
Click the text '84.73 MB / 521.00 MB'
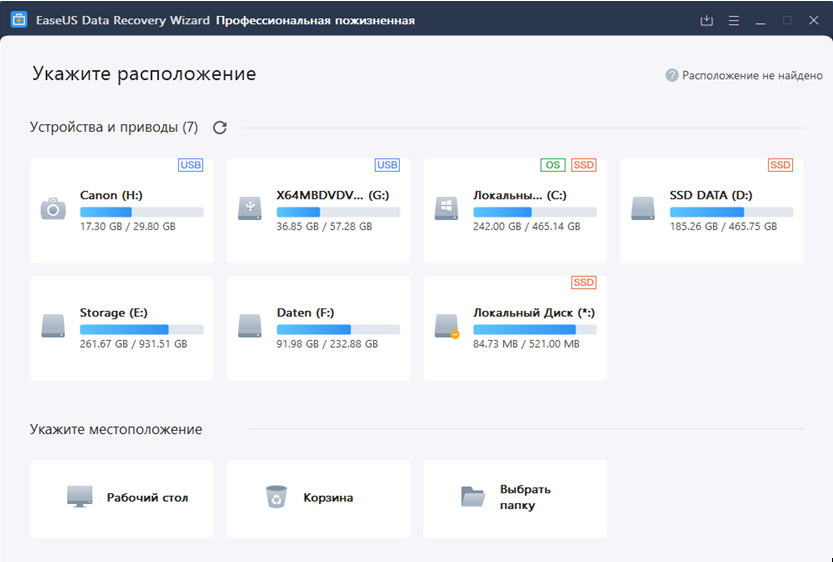pyautogui.click(x=526, y=344)
